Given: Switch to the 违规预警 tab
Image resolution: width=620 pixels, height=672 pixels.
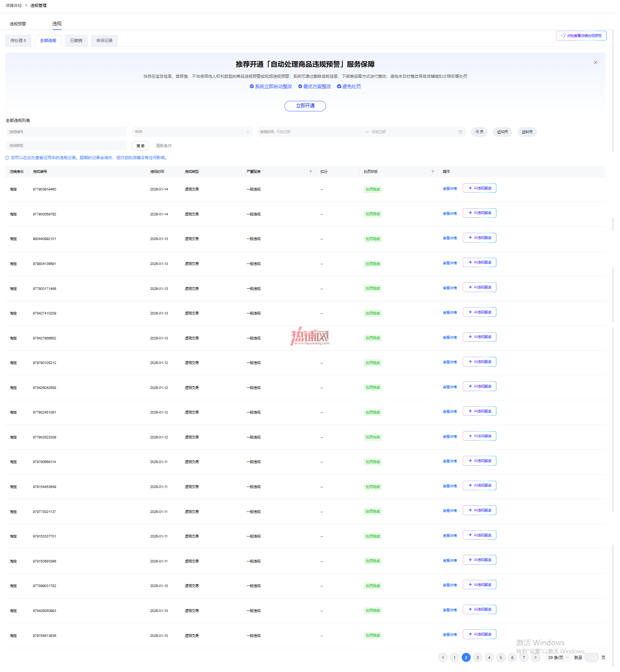Looking at the screenshot, I should tap(18, 24).
